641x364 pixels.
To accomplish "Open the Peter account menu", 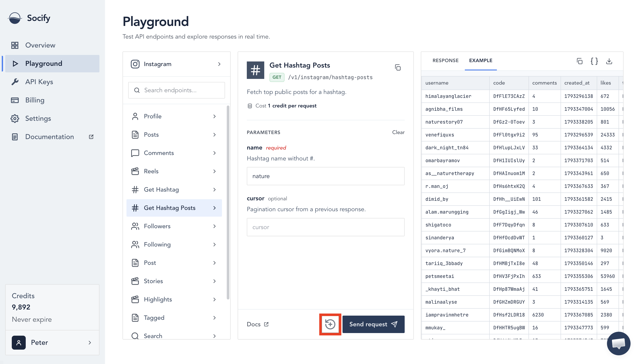I will pyautogui.click(x=52, y=342).
